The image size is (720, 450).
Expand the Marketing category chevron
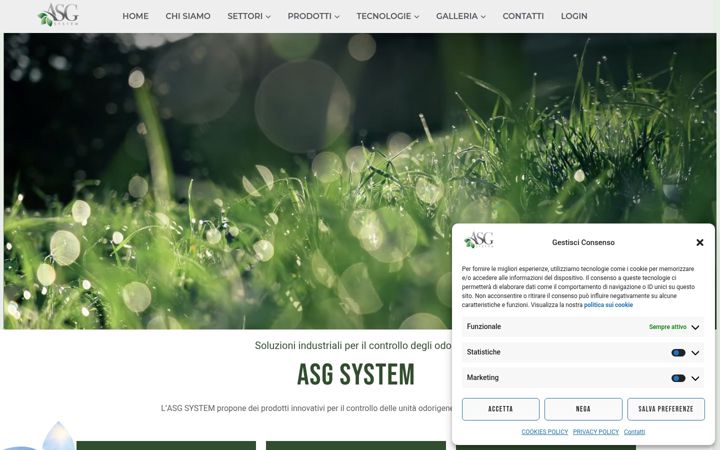(x=695, y=379)
